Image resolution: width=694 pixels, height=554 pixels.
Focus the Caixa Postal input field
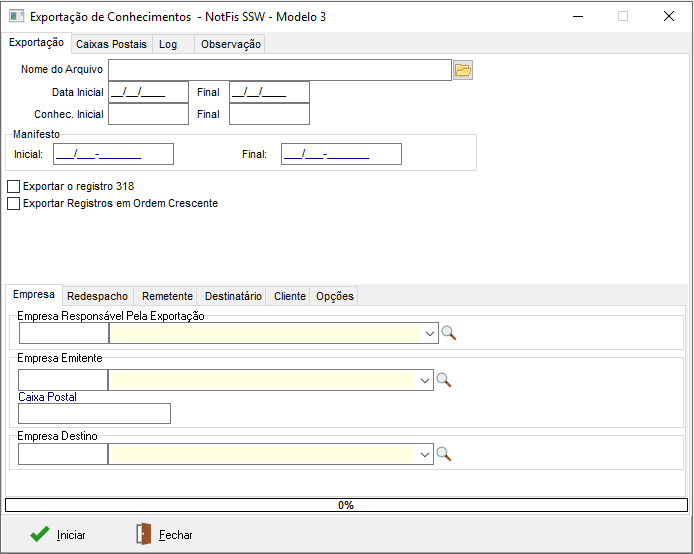tap(94, 413)
